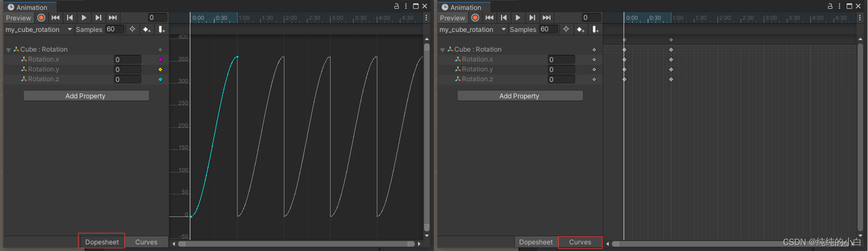Click filter by selection icon in left window
This screenshot has height=251, width=868.
[132, 29]
